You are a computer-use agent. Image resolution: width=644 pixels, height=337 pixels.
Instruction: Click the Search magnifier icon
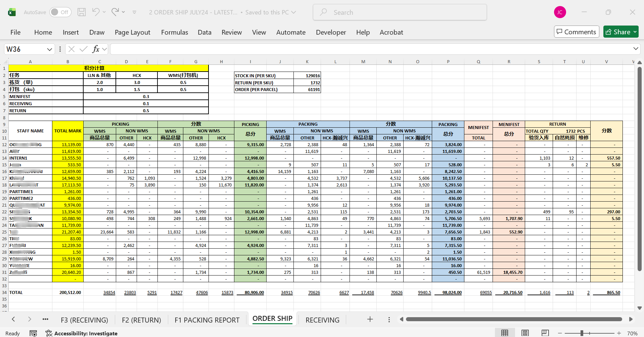click(323, 12)
